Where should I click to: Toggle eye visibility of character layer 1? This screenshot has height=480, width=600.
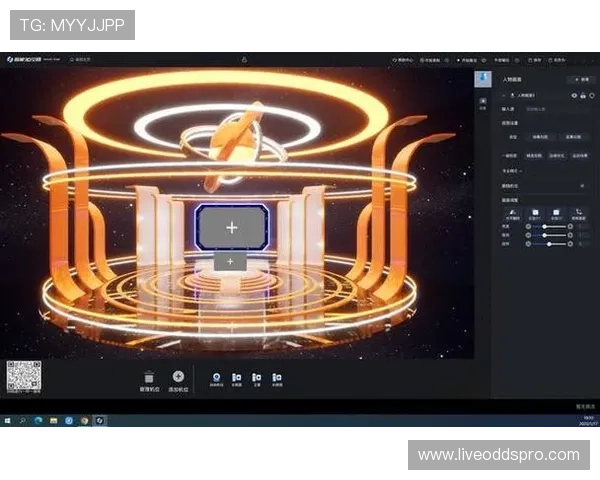tap(574, 95)
